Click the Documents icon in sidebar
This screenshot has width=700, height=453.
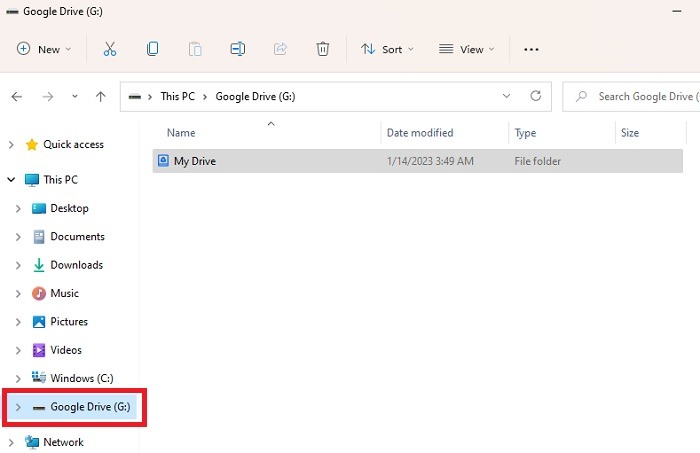click(x=39, y=237)
